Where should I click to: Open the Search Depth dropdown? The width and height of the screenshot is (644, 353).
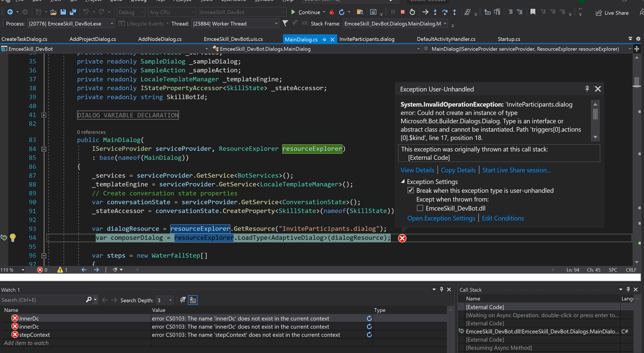click(170, 300)
